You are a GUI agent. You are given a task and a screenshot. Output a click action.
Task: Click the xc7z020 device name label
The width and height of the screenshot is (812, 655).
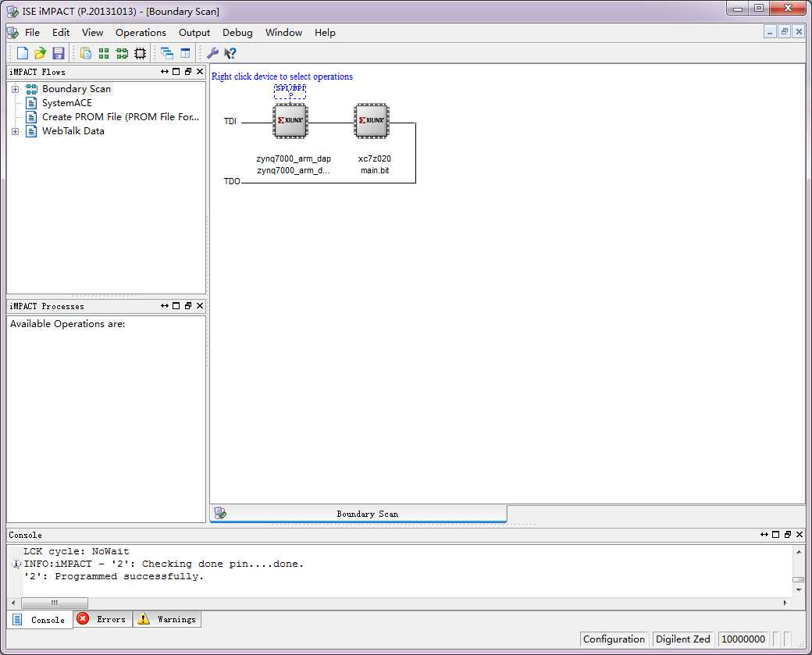(x=375, y=158)
